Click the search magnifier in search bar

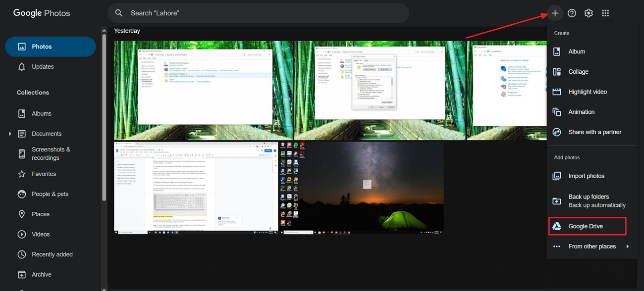click(119, 13)
